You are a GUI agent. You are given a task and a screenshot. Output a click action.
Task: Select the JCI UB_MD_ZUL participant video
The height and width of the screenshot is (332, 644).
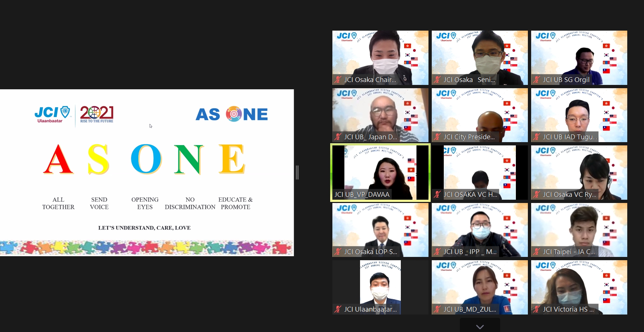coord(479,284)
